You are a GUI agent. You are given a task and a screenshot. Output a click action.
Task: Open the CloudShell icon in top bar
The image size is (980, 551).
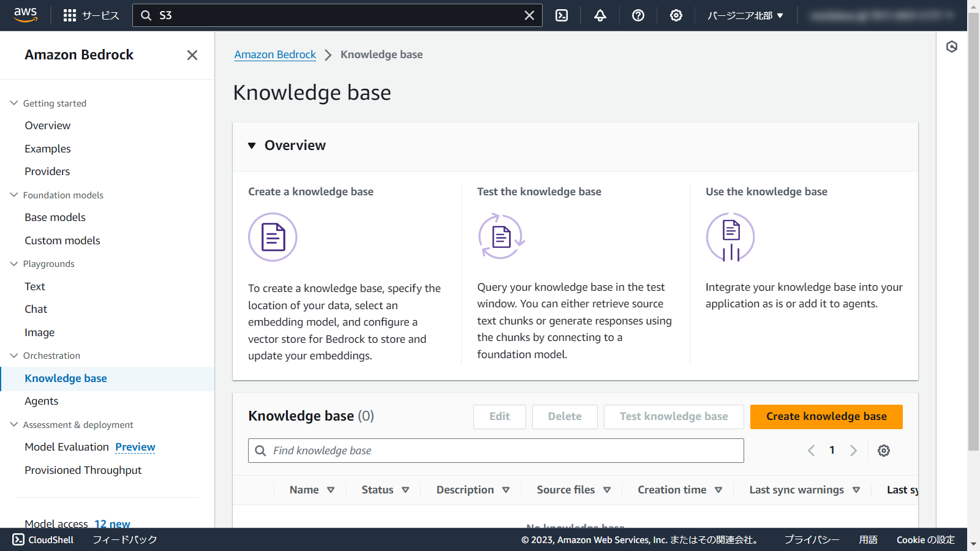562,15
